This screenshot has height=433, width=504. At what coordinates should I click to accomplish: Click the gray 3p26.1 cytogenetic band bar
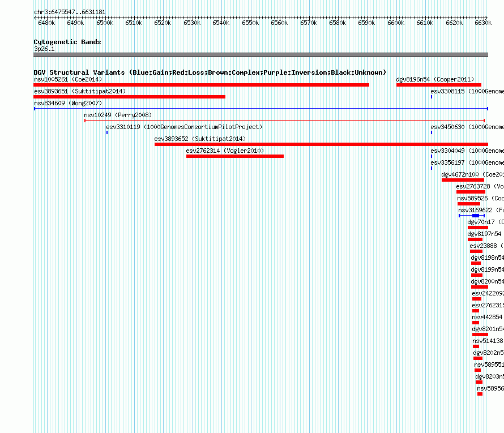pos(260,55)
